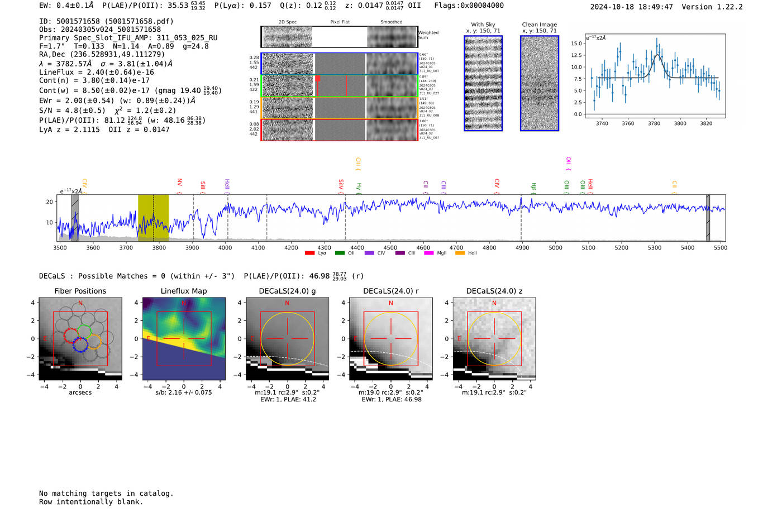This screenshot has height=532, width=782.
Task: Click the Gaussian emission line fit plot
Action: [x=655, y=76]
